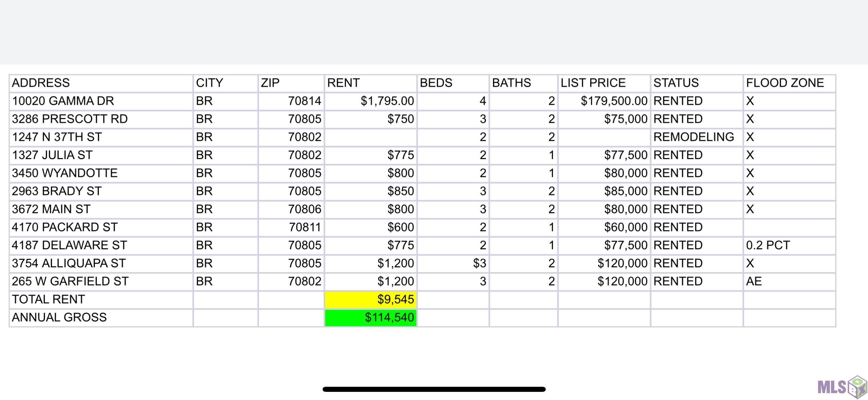
Task: Select the green annual gross cell $114,540
Action: point(370,318)
